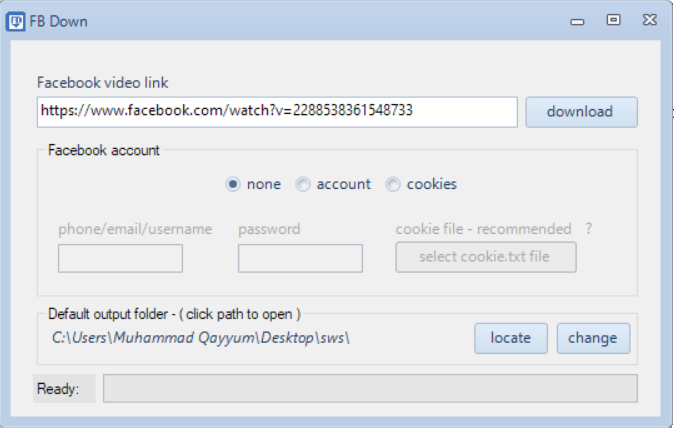Click the Ready progress bar
The height and width of the screenshot is (428, 674).
point(370,388)
